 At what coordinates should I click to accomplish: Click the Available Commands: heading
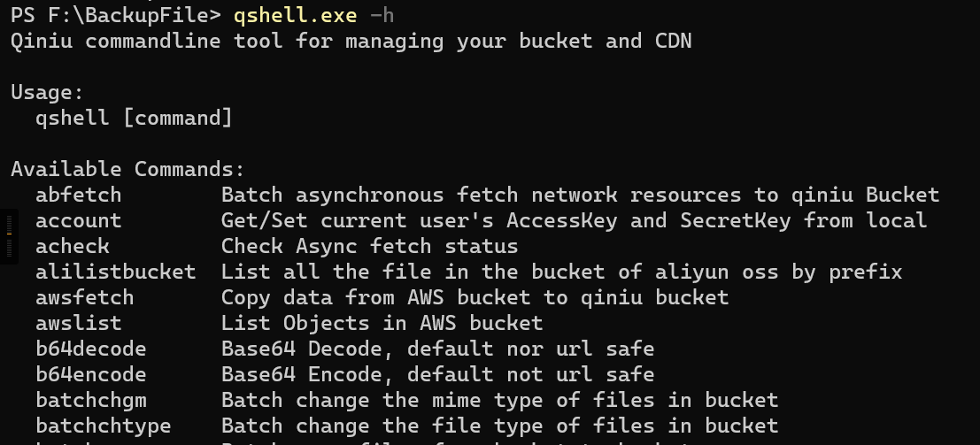click(128, 169)
